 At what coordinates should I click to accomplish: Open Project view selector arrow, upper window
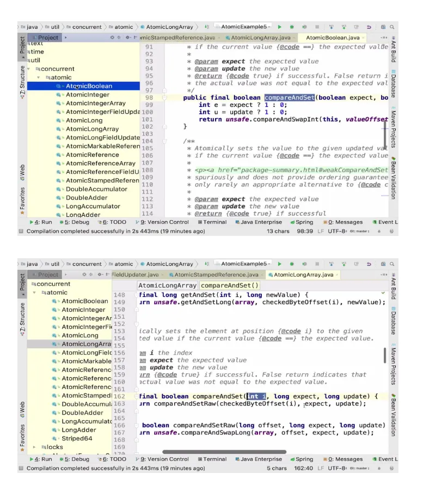coord(66,37)
